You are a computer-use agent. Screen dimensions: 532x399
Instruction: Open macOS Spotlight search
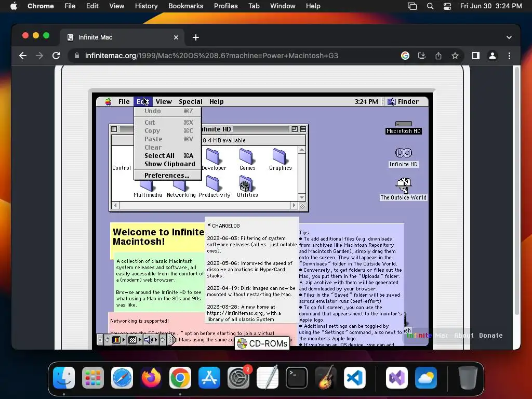coord(430,6)
